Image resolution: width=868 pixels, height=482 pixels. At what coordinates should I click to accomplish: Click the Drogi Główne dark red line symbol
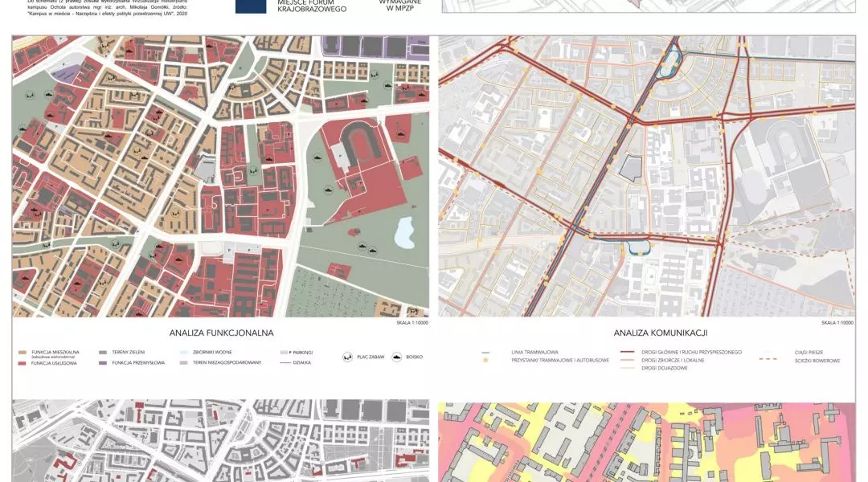coord(627,351)
